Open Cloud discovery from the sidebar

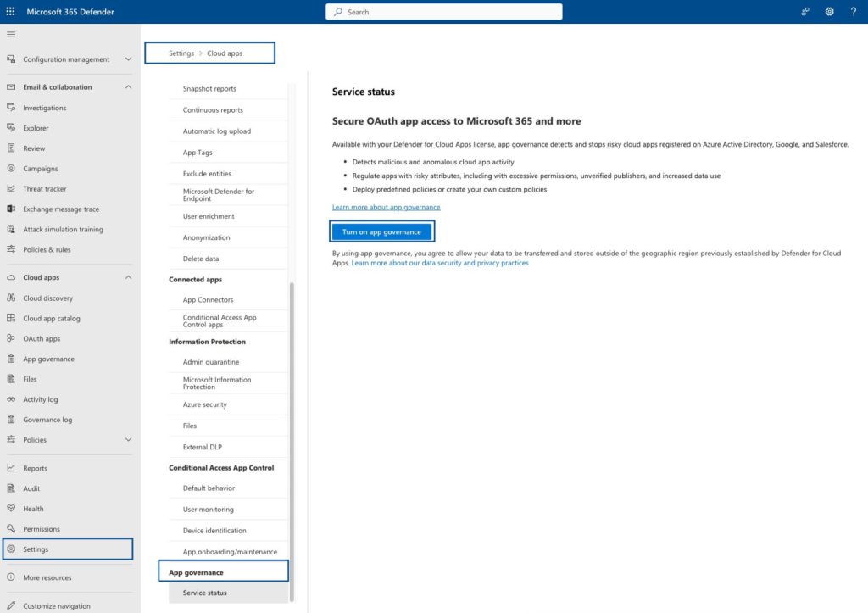[x=51, y=298]
